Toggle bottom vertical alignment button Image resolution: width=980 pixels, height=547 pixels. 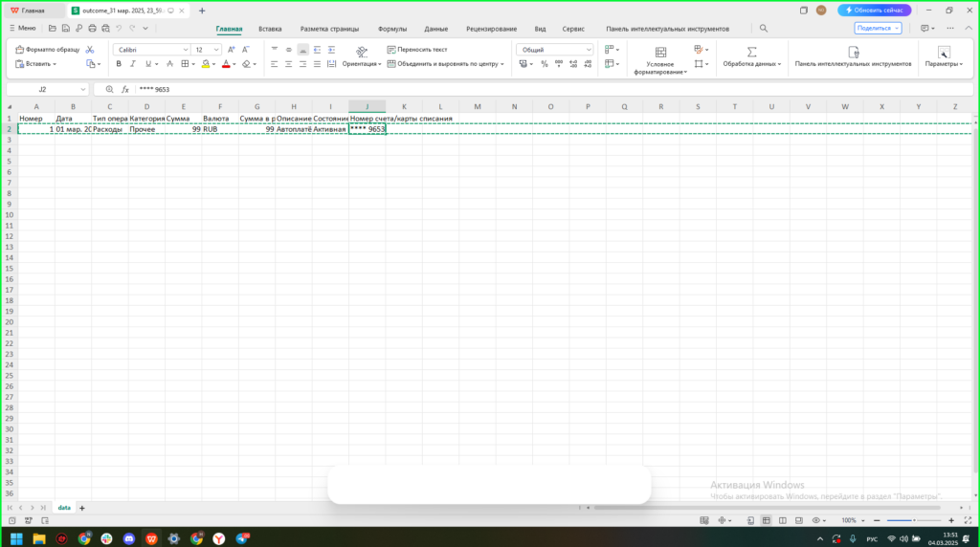(x=303, y=50)
